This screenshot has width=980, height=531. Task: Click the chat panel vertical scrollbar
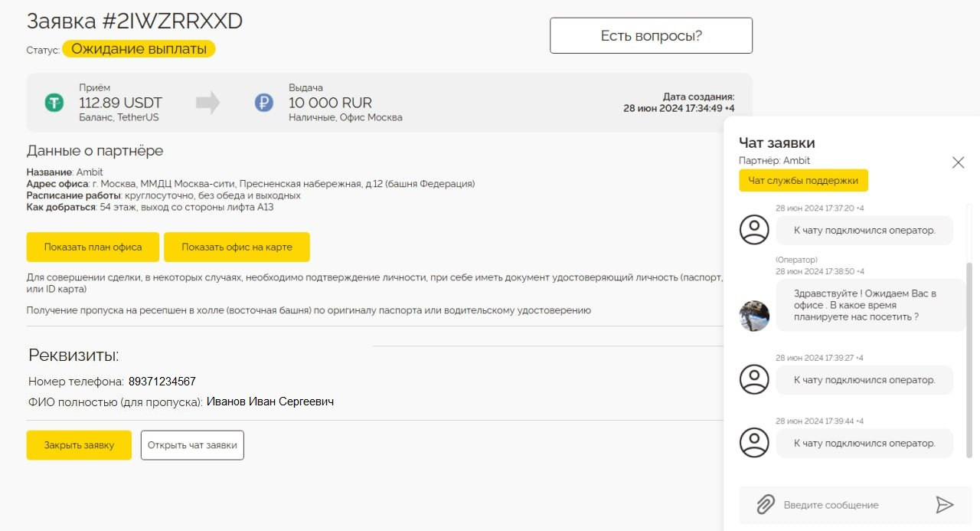coord(969,360)
